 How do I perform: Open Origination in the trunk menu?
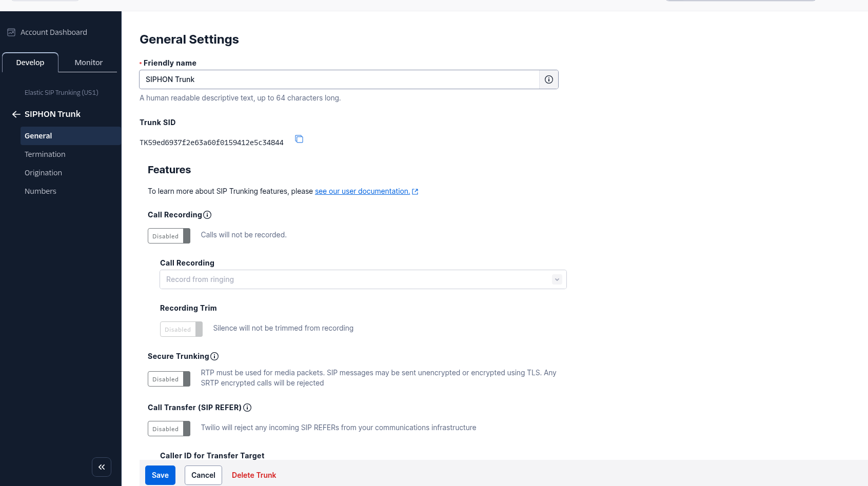[x=43, y=173]
